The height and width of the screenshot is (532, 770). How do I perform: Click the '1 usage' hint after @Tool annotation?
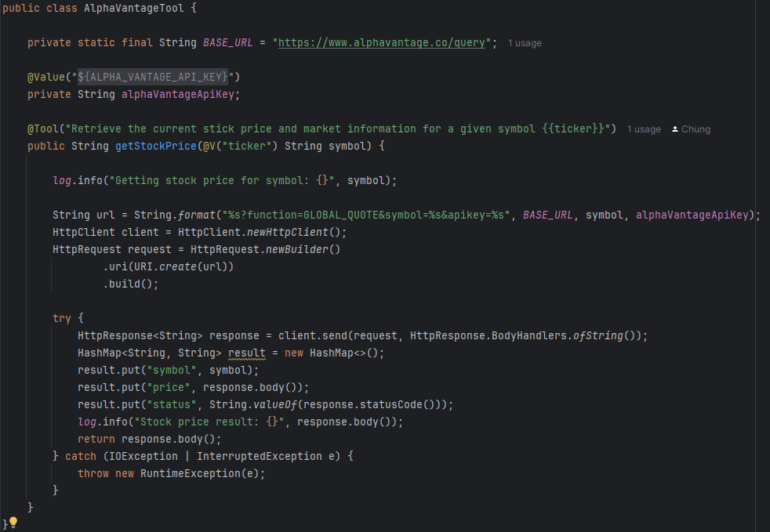coord(643,129)
